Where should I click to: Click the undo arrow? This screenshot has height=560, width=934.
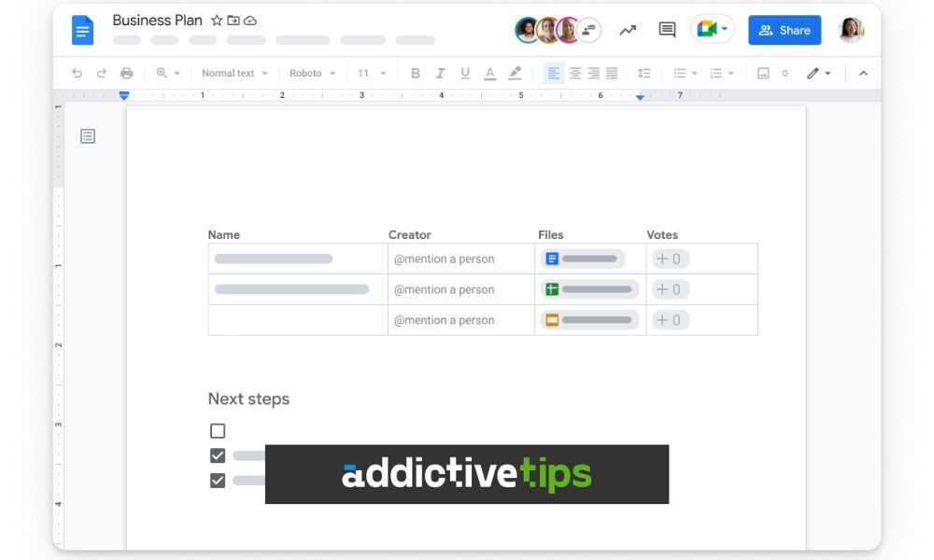tap(77, 73)
